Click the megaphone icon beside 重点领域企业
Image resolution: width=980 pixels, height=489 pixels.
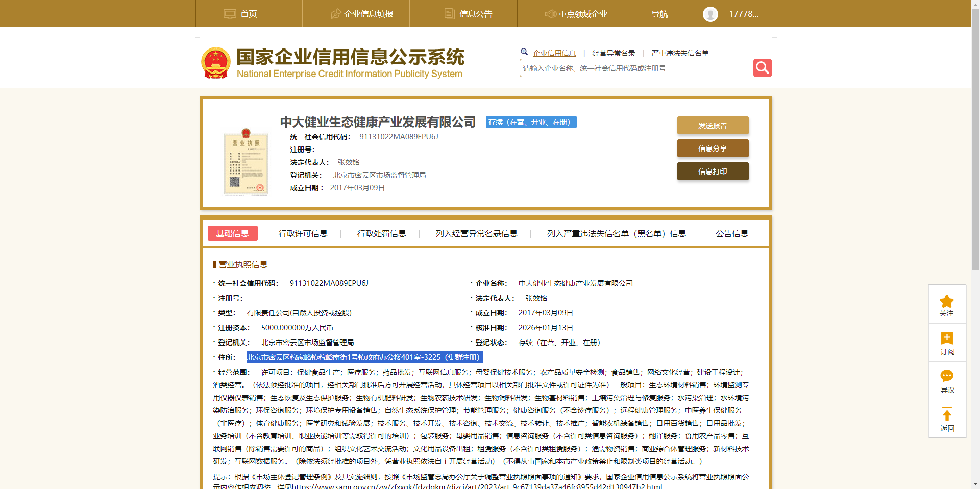550,14
